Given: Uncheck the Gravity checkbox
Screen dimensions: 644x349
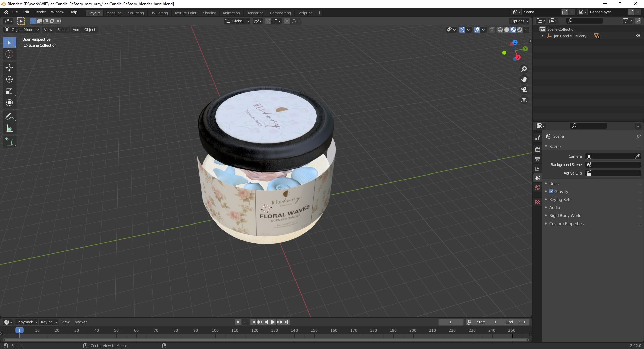Looking at the screenshot, I should (x=551, y=191).
